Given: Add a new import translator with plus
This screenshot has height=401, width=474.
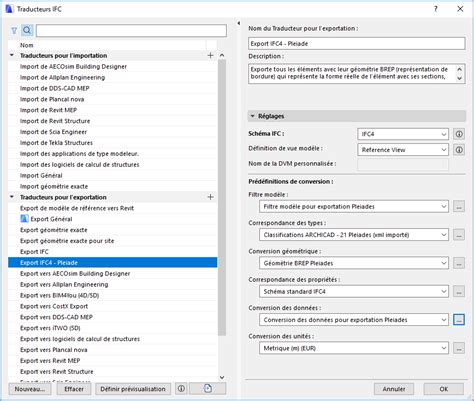Looking at the screenshot, I should (x=210, y=55).
